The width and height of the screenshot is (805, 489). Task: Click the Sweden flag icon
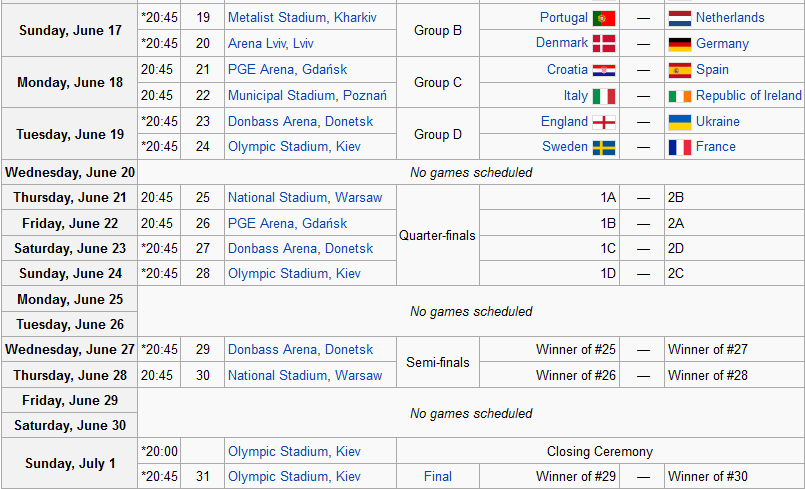604,148
